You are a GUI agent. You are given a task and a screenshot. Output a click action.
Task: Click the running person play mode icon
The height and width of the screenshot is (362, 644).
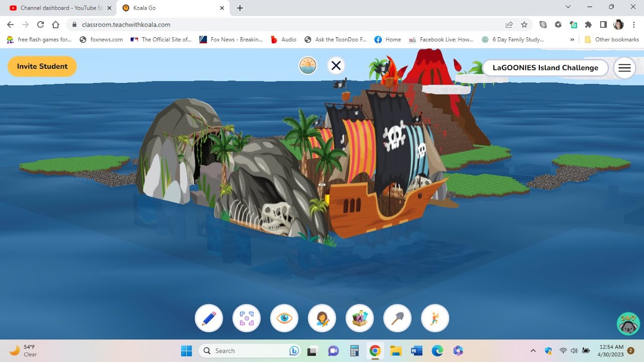pos(435,318)
